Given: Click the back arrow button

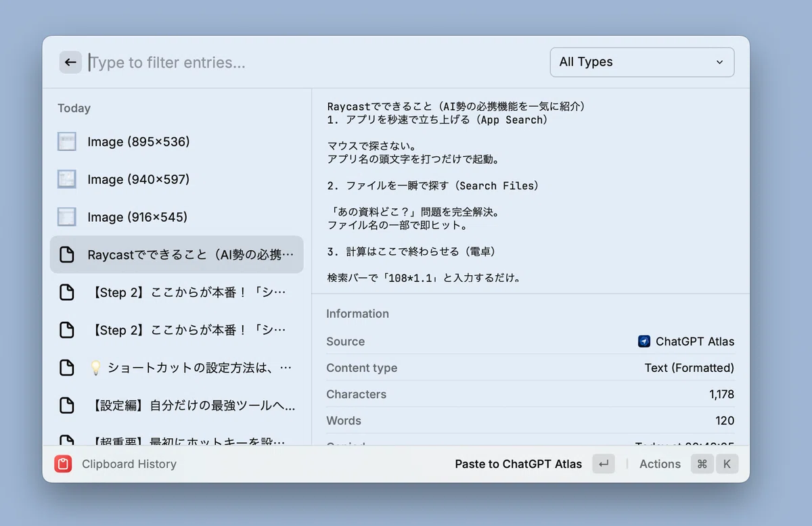Looking at the screenshot, I should click(70, 62).
